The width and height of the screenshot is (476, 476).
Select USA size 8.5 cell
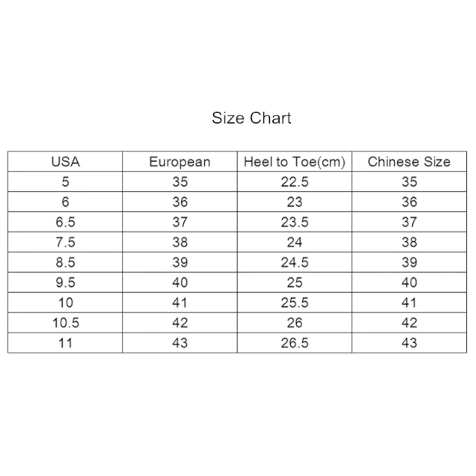coord(65,262)
